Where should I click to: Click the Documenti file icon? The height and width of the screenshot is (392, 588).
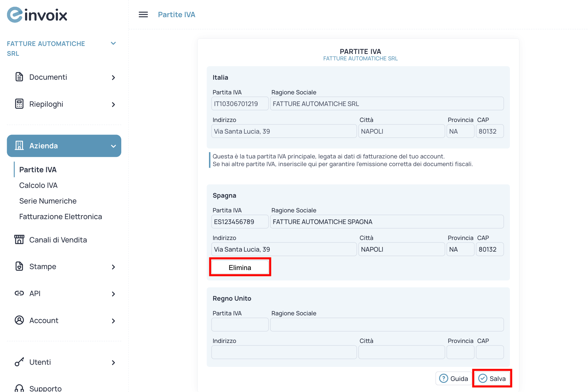pyautogui.click(x=19, y=77)
